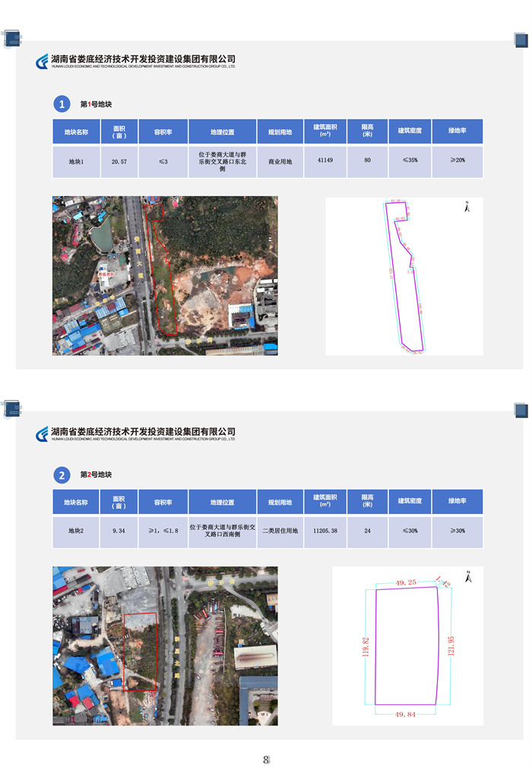The height and width of the screenshot is (768, 532).
Task: Select area value 9.34
Action: pyautogui.click(x=119, y=532)
